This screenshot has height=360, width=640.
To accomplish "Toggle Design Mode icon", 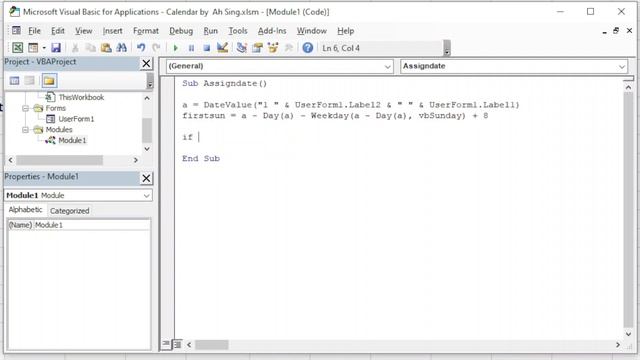I will coord(222,48).
